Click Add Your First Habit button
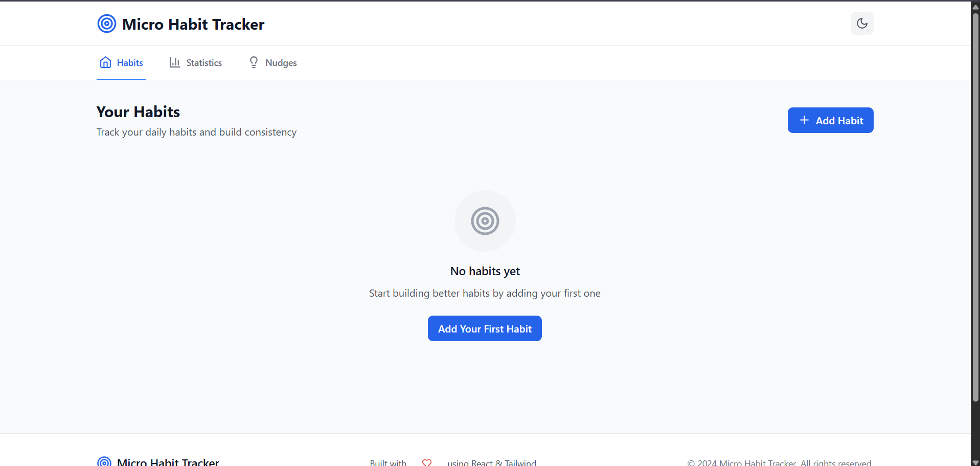Viewport: 980px width, 466px height. tap(485, 328)
